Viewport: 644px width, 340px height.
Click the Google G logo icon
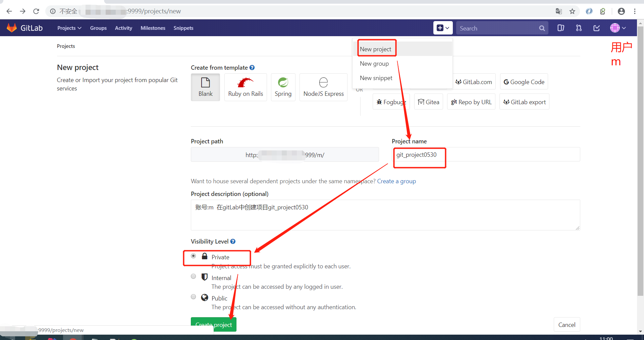(506, 82)
